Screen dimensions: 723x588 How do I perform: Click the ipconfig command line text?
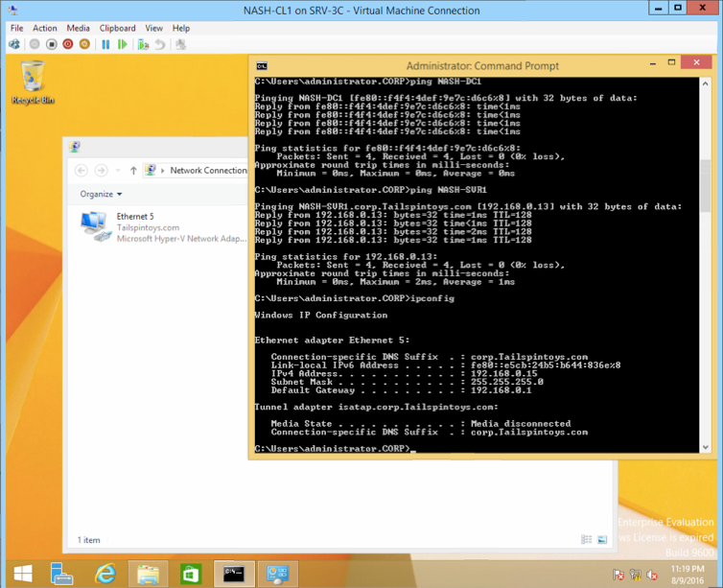[x=354, y=298]
